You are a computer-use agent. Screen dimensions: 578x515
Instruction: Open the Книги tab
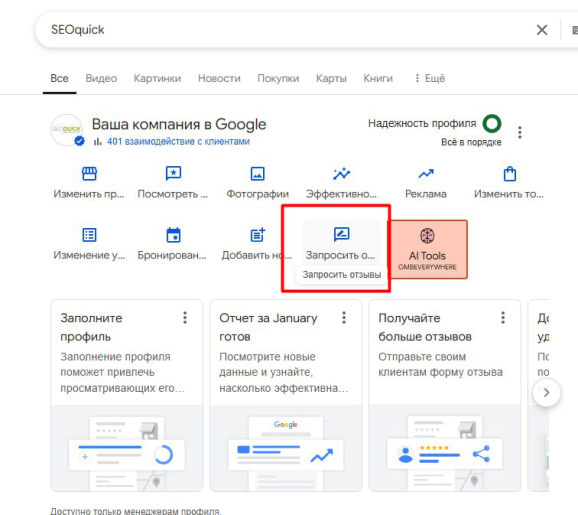coord(378,79)
